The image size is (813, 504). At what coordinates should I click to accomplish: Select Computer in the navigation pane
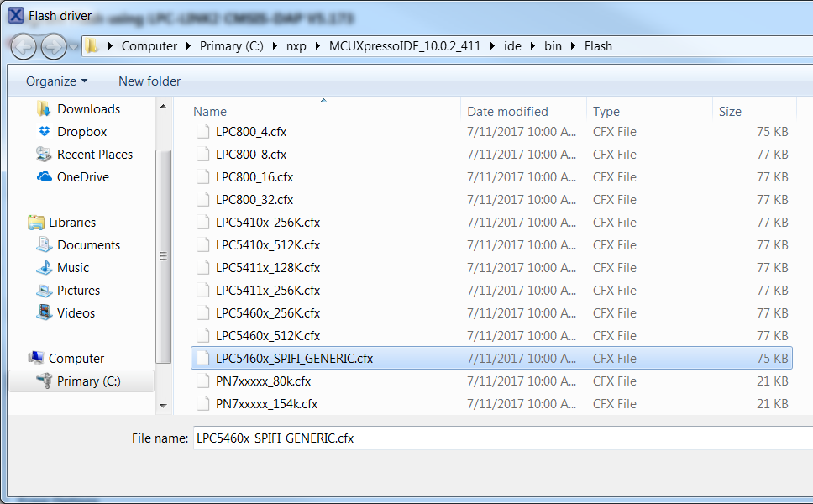(x=76, y=359)
